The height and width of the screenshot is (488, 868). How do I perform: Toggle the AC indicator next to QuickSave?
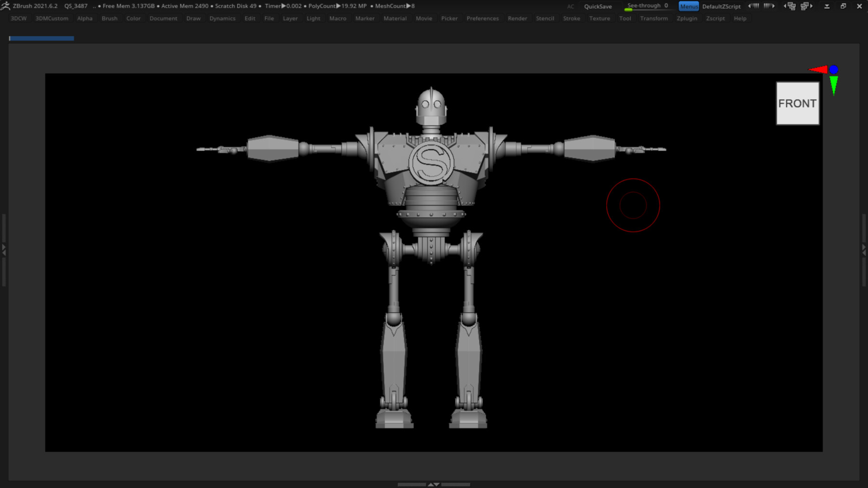pos(570,6)
